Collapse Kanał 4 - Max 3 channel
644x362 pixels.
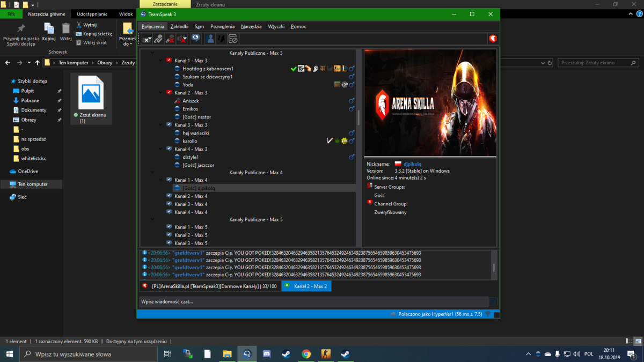coord(160,149)
